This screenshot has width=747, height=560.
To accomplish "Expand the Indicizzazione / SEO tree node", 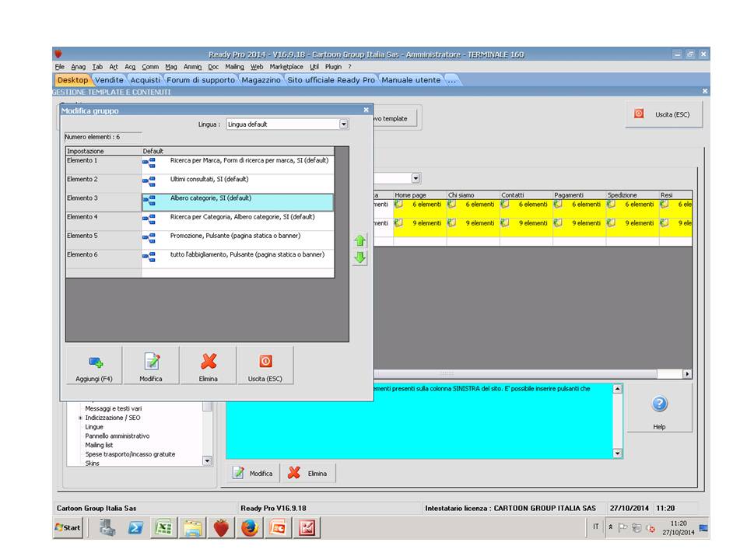I will pos(80,418).
